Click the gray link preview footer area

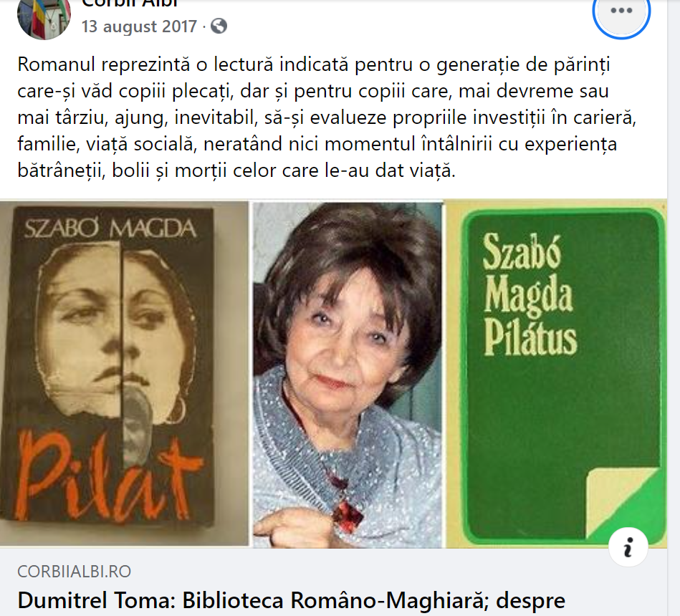[333, 582]
